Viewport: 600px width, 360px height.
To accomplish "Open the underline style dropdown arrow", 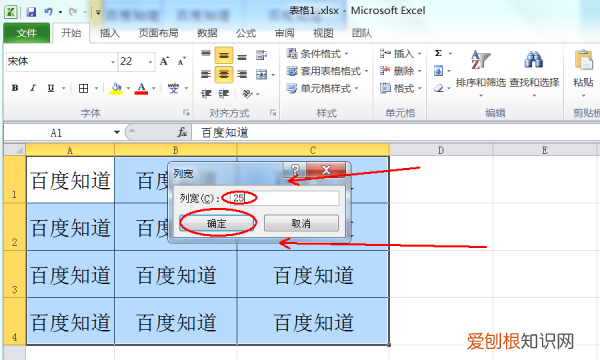I will pyautogui.click(x=64, y=88).
